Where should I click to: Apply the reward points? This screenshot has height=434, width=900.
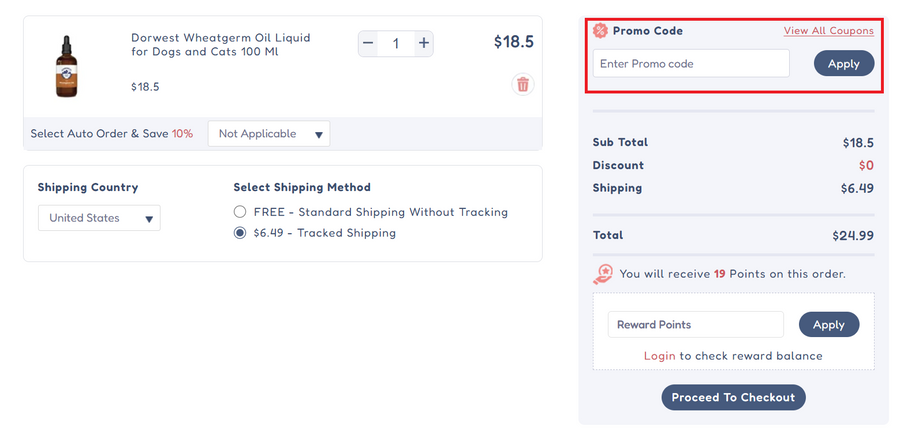(828, 324)
